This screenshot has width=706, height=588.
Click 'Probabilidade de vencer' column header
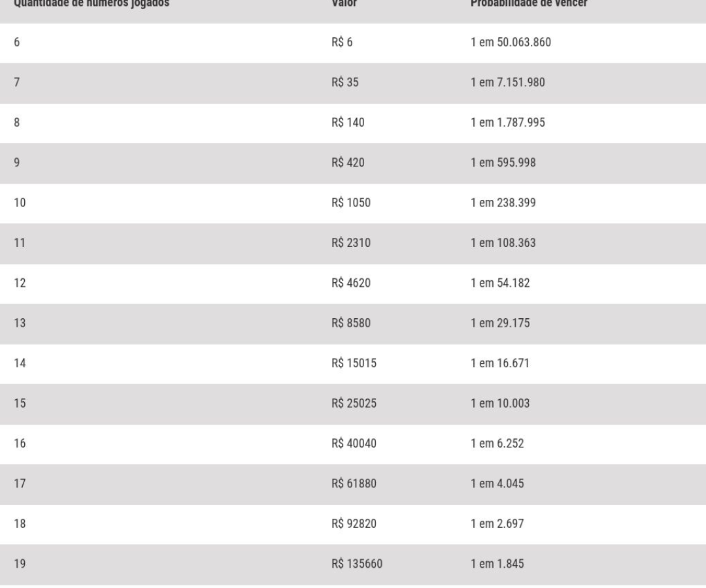pos(529,4)
